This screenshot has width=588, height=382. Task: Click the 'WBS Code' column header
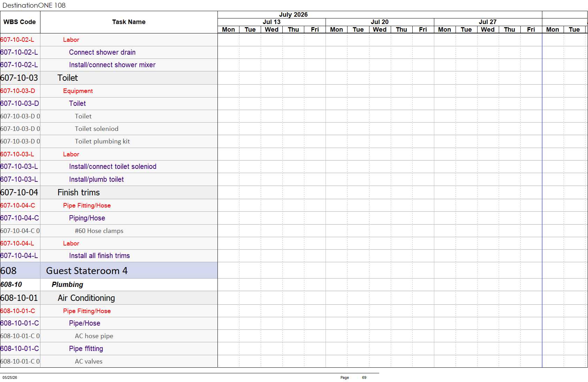click(20, 22)
